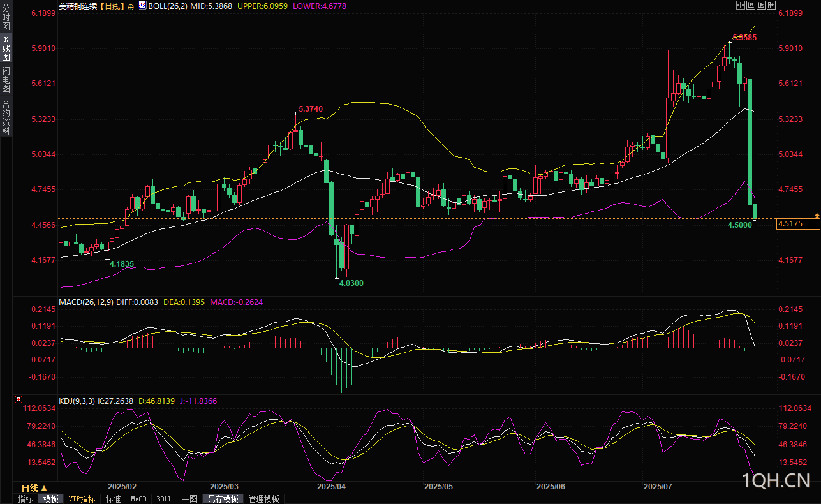
Task: Open the VIP指标 tab
Action: (82, 499)
